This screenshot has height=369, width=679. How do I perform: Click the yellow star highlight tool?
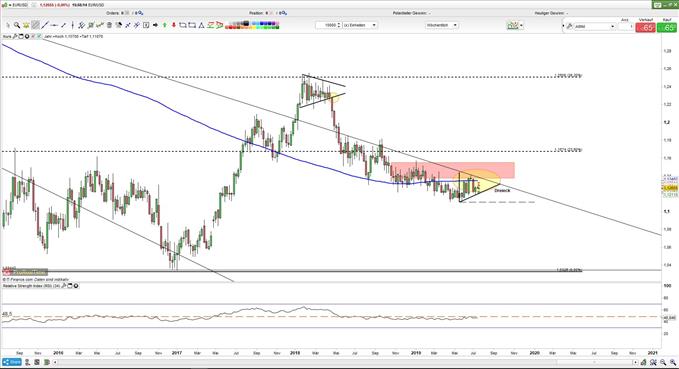tap(26, 25)
